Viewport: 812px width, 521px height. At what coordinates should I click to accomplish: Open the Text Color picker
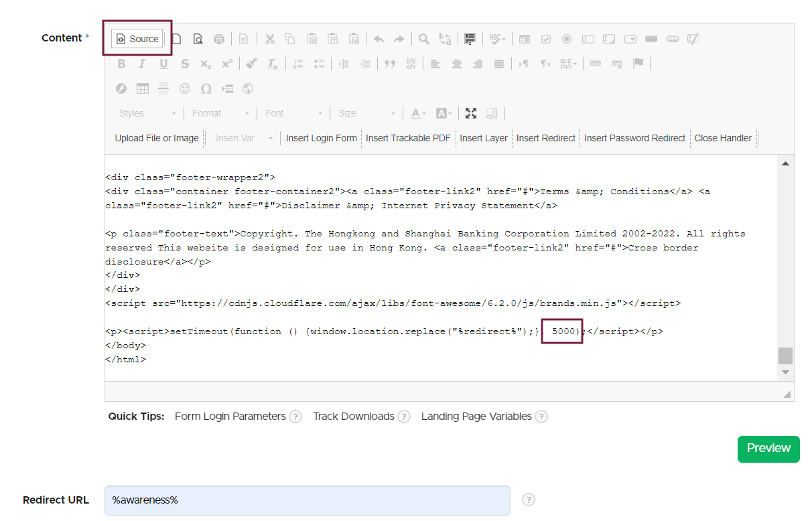418,113
